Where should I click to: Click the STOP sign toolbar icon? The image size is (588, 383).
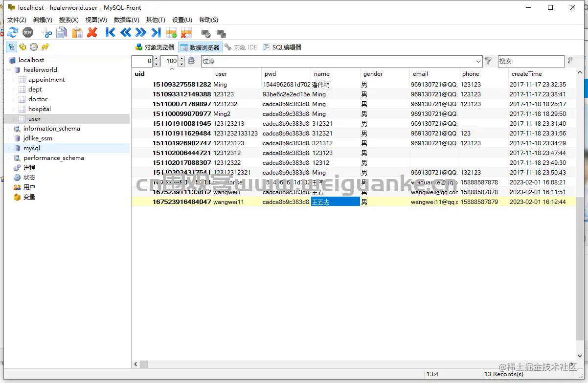pyautogui.click(x=28, y=33)
